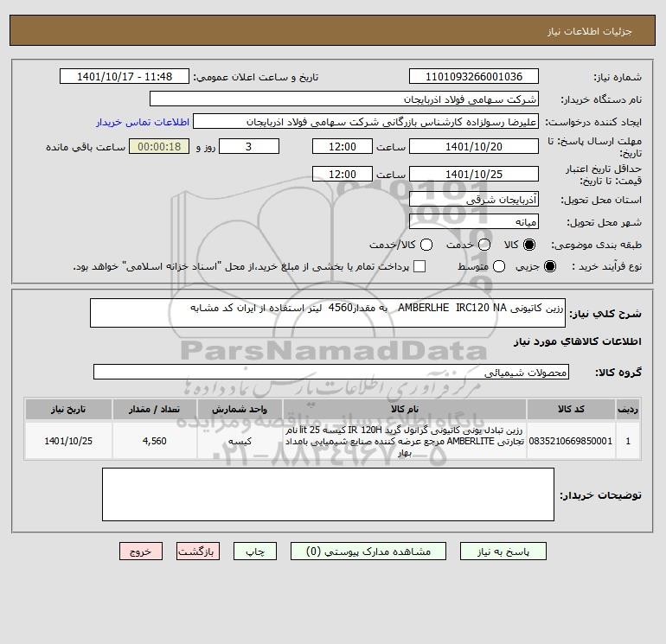Click the item name cell with AMBERLITE
Viewport: 666px width, 644px height.
coord(405,441)
